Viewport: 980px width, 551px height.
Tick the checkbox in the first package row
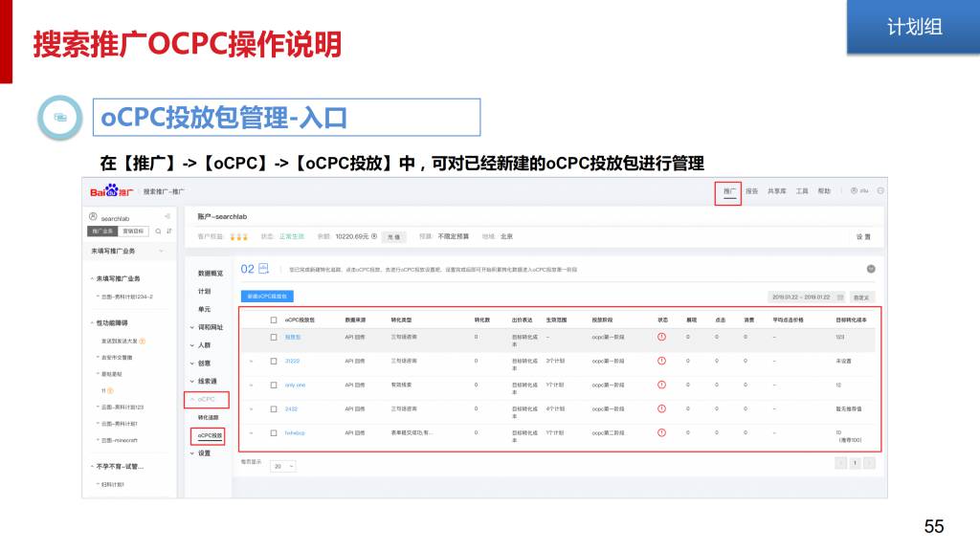[x=273, y=337]
